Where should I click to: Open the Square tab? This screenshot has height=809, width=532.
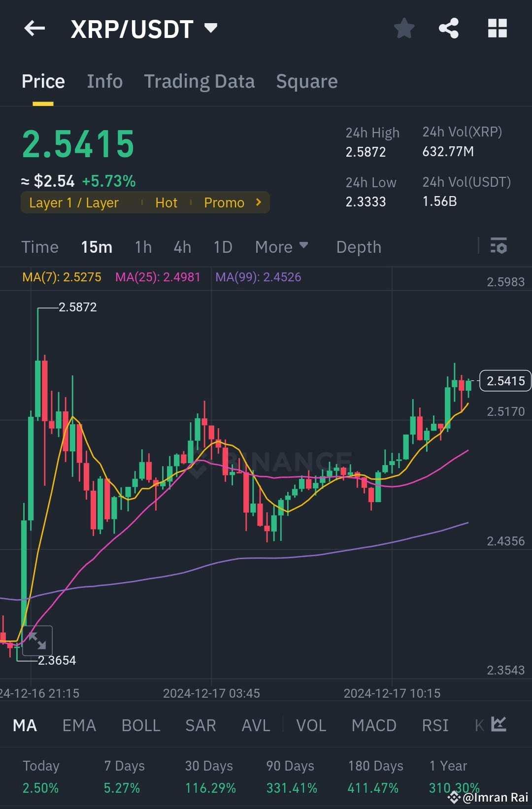306,81
